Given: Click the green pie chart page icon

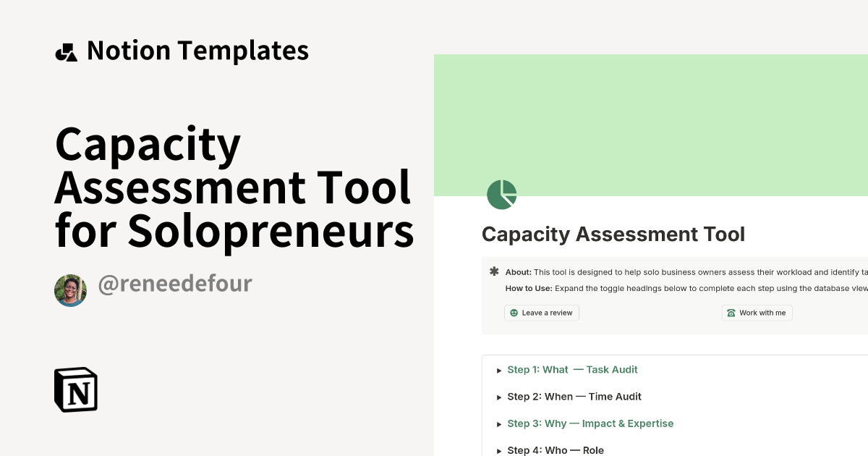Looking at the screenshot, I should [502, 194].
